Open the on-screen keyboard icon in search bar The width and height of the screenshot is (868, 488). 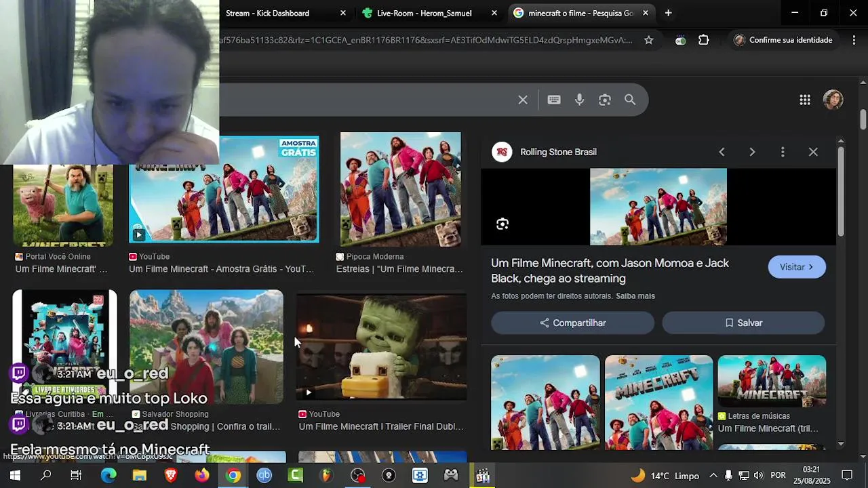[554, 100]
